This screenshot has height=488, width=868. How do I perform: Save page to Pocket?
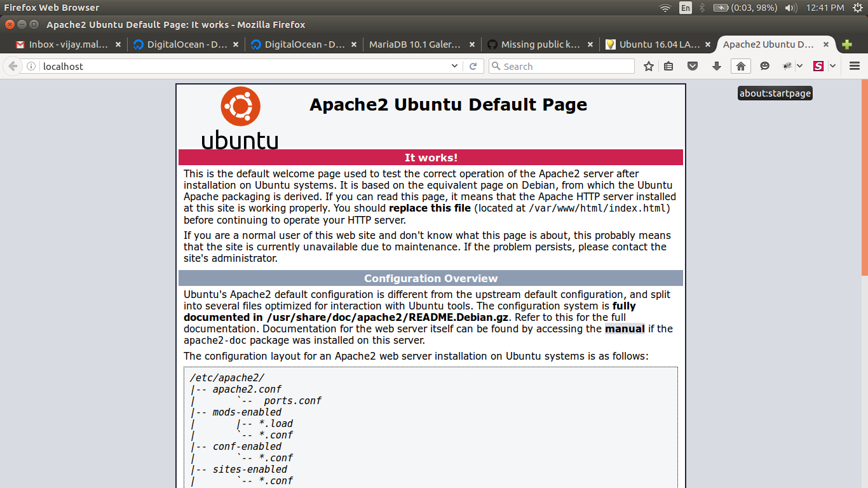tap(693, 66)
